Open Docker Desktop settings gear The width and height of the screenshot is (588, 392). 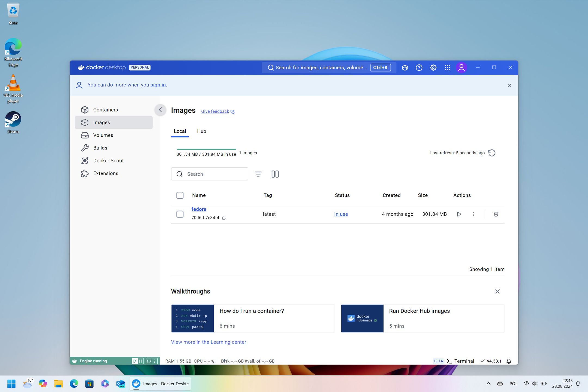[433, 68]
